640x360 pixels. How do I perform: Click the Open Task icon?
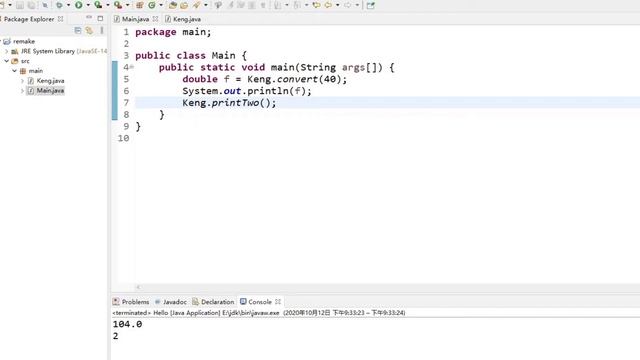184,5
